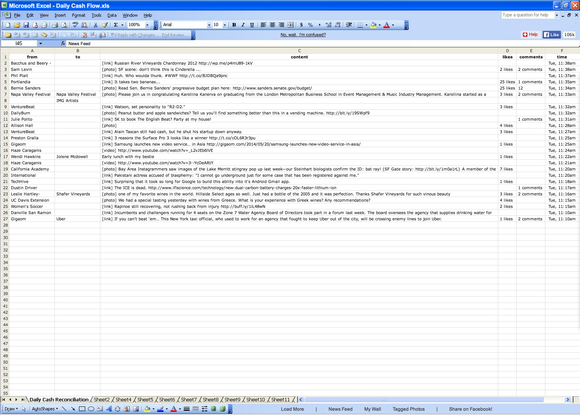
Task: Insert WordArt from the drawing toolbar
Action: pyautogui.click(x=109, y=409)
